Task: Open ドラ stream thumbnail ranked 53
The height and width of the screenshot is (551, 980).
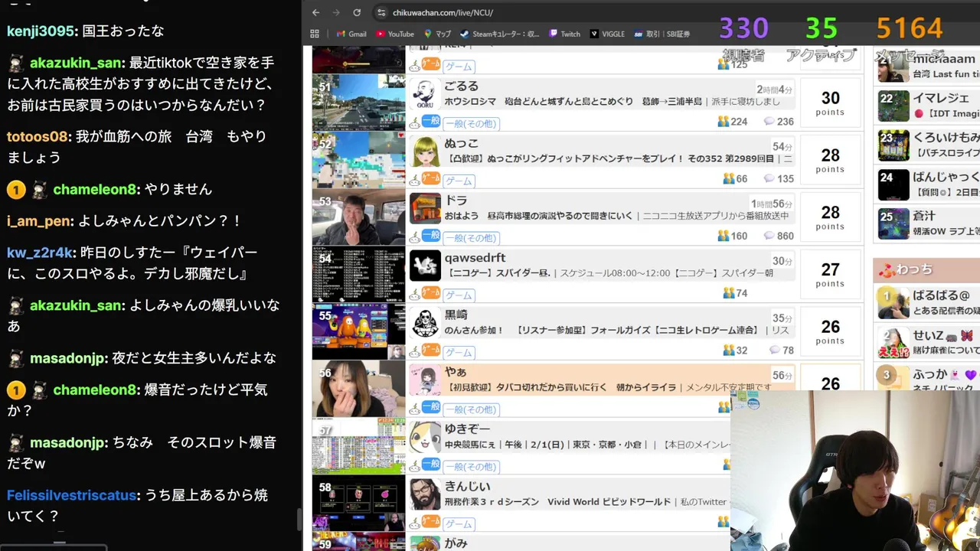Action: tap(358, 217)
